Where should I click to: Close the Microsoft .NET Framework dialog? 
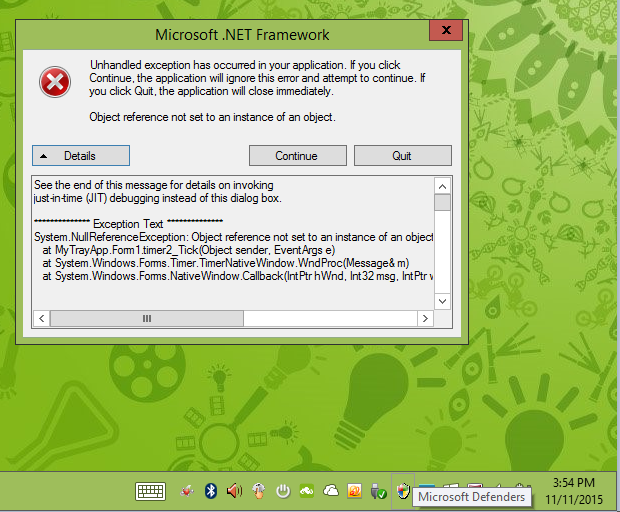(446, 30)
